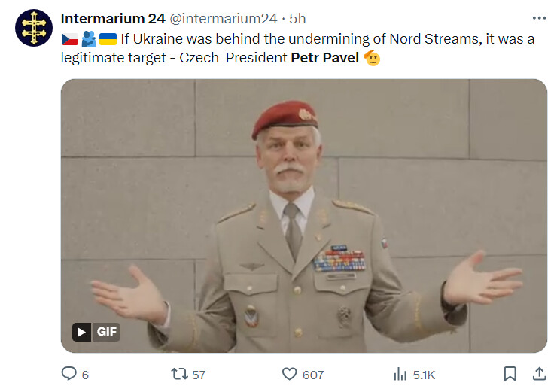
Task: Play the GIF with the play button
Action: coord(82,332)
